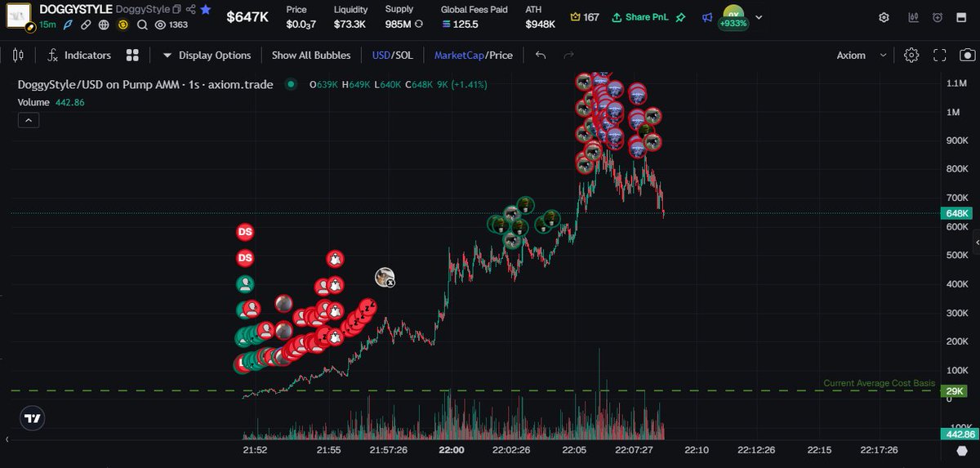
Task: Select Price chart mode
Action: coord(501,55)
